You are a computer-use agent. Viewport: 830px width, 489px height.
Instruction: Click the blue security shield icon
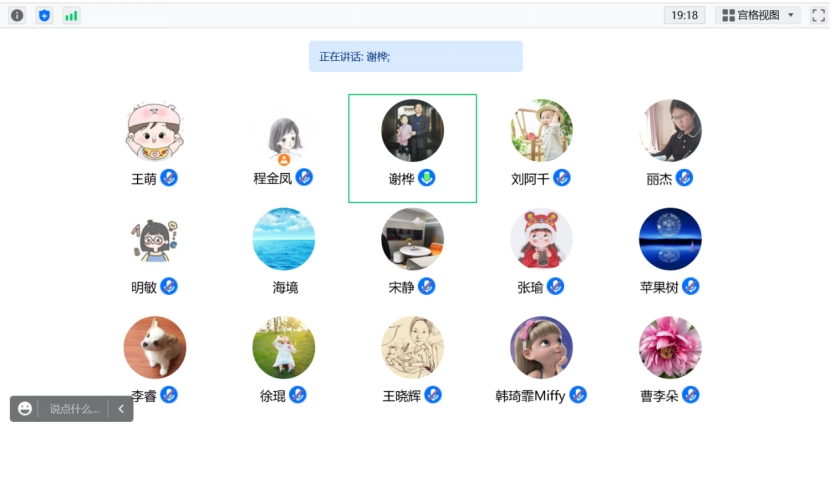[44, 15]
